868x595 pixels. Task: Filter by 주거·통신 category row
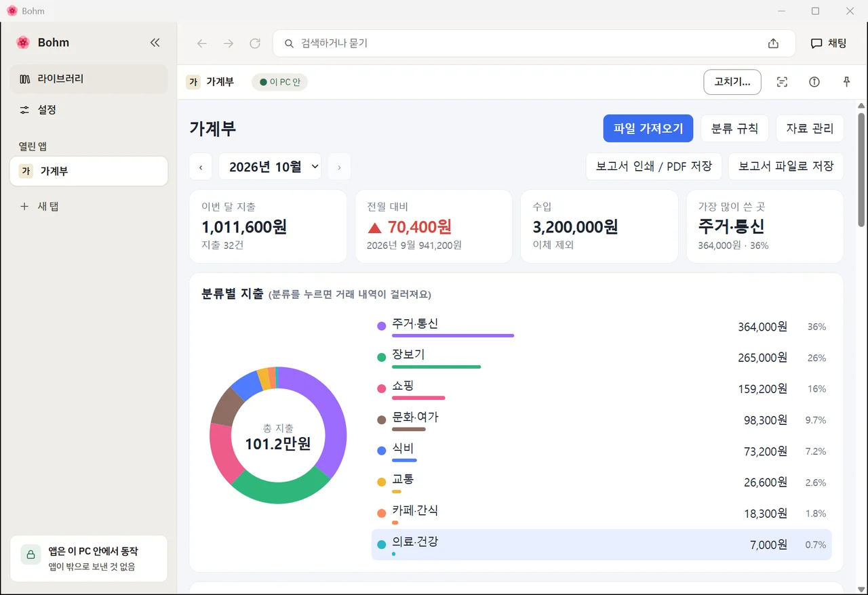click(x=601, y=327)
